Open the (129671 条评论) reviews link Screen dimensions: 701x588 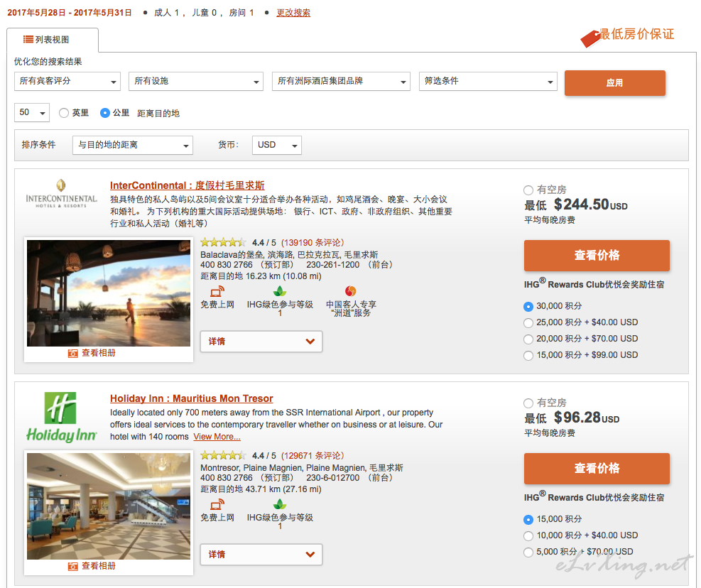click(313, 456)
